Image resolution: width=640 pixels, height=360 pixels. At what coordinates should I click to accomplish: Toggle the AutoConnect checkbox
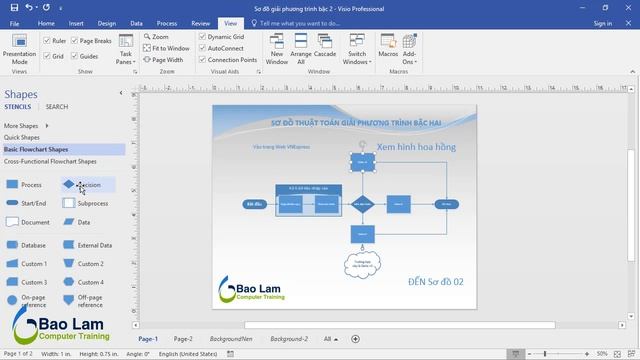pyautogui.click(x=221, y=48)
